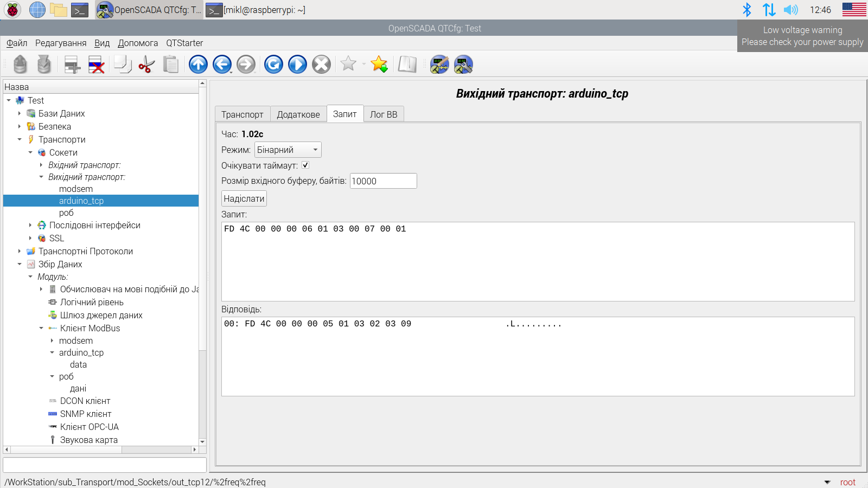Viewport: 868px width, 488px height.
Task: Expand the 'Бази Даних' tree node
Action: click(20, 113)
